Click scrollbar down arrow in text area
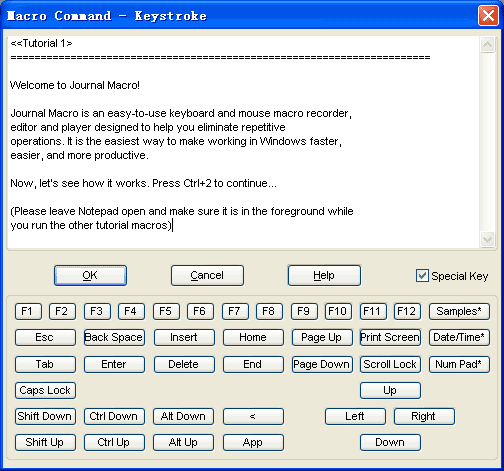504x471 pixels. (487, 239)
